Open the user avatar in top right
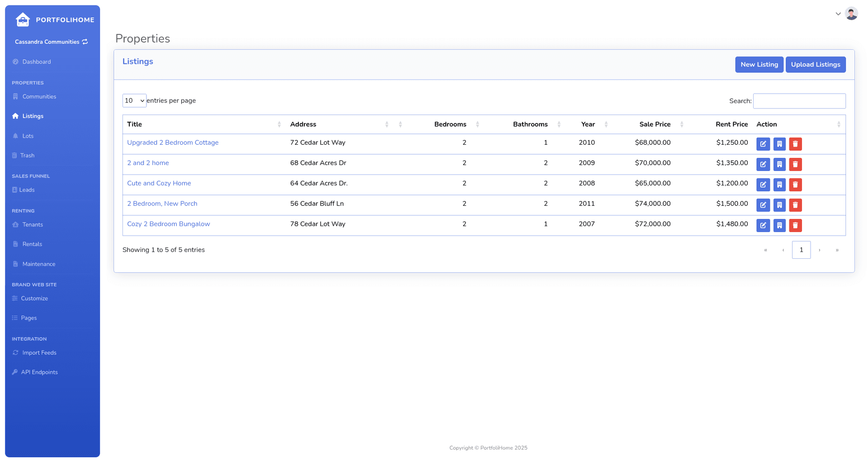The width and height of the screenshot is (868, 465). [x=851, y=14]
